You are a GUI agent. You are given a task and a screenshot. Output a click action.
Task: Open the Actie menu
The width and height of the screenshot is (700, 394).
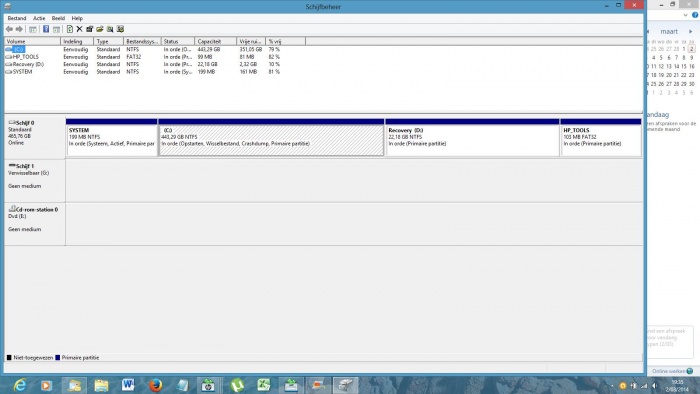pyautogui.click(x=39, y=18)
